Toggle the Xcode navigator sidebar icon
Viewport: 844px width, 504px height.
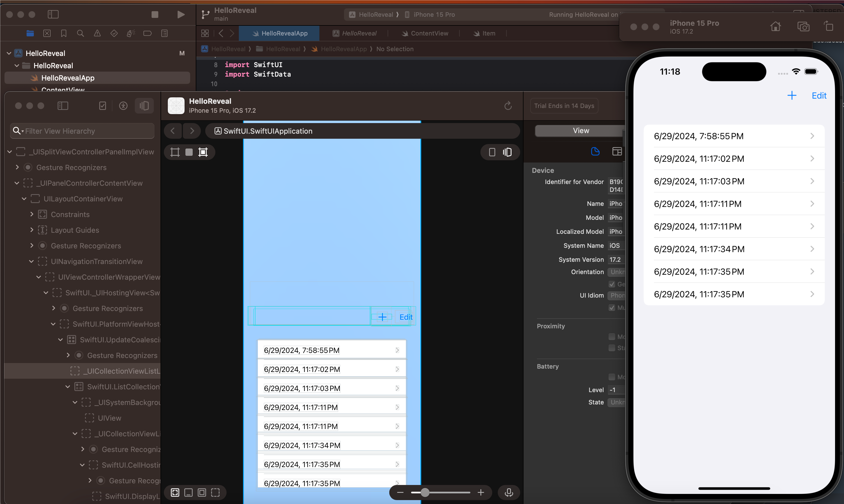tap(53, 14)
